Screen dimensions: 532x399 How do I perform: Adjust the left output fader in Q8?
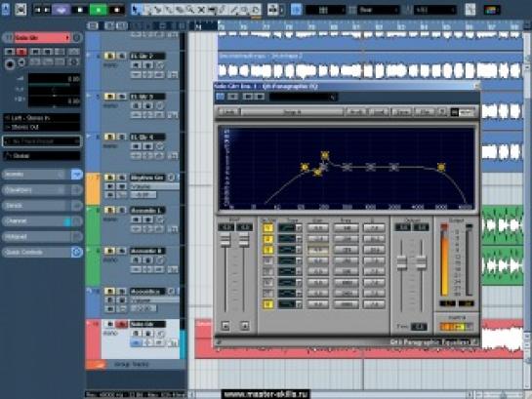pyautogui.click(x=402, y=263)
